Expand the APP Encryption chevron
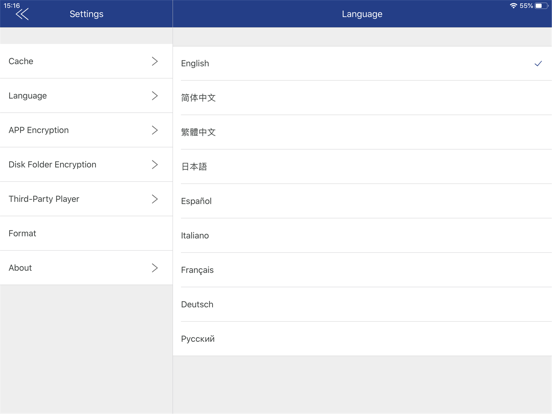 tap(155, 130)
